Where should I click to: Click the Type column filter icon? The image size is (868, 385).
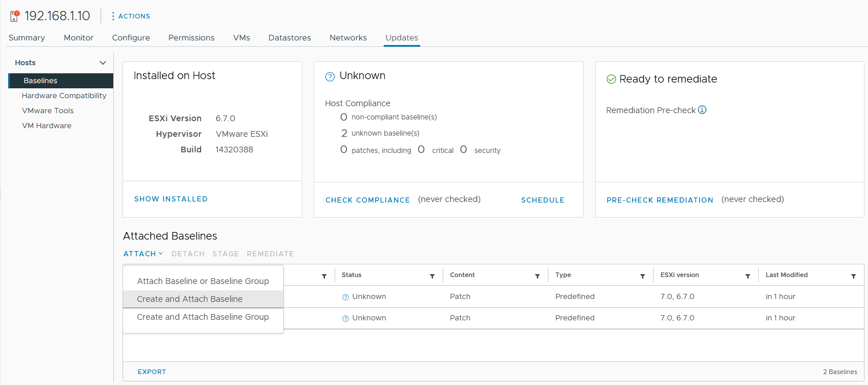643,276
